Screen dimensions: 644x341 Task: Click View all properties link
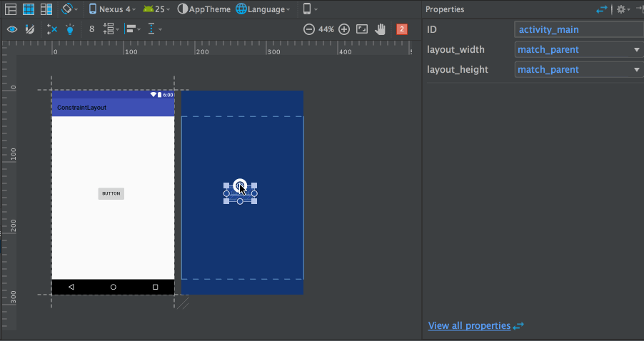point(469,325)
